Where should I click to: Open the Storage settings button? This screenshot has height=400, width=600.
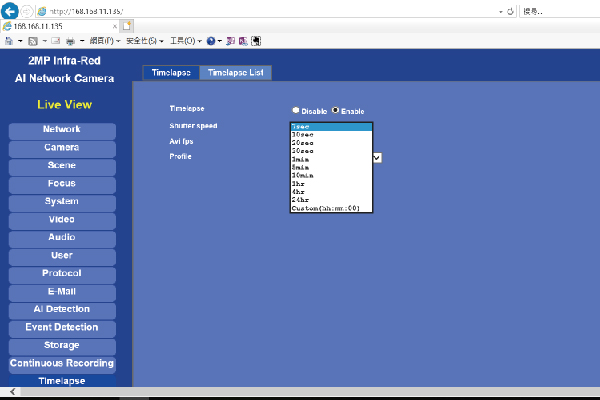(62, 345)
